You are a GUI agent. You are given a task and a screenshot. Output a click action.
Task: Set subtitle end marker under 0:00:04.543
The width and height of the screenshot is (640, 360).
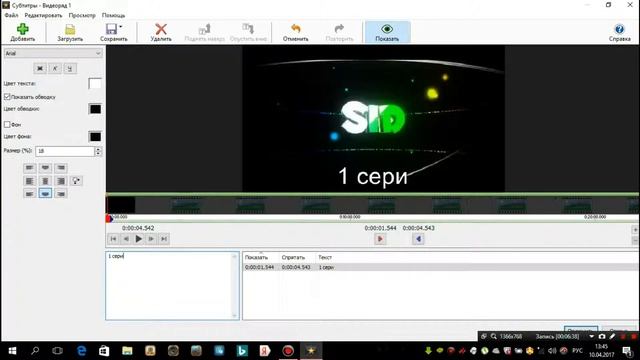tap(418, 239)
